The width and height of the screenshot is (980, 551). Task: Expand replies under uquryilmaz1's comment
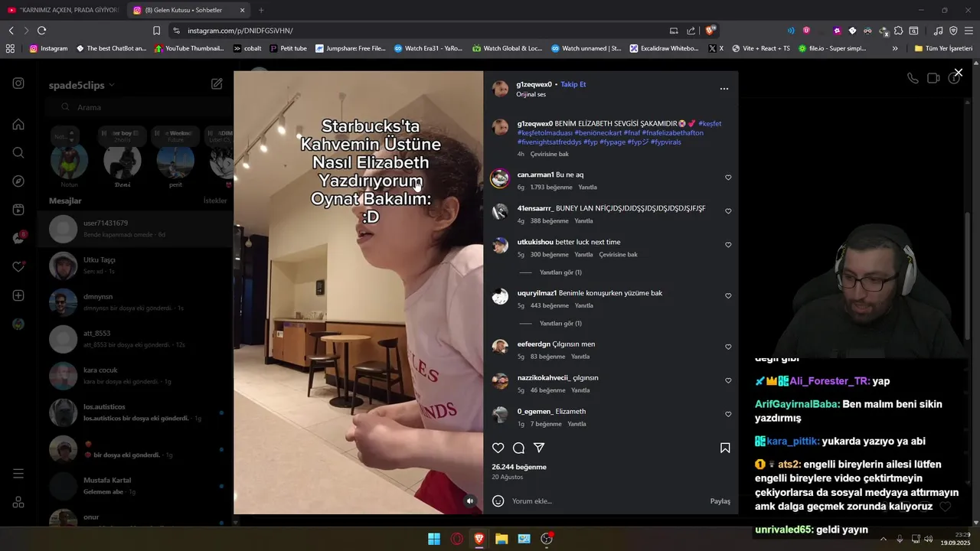point(560,323)
